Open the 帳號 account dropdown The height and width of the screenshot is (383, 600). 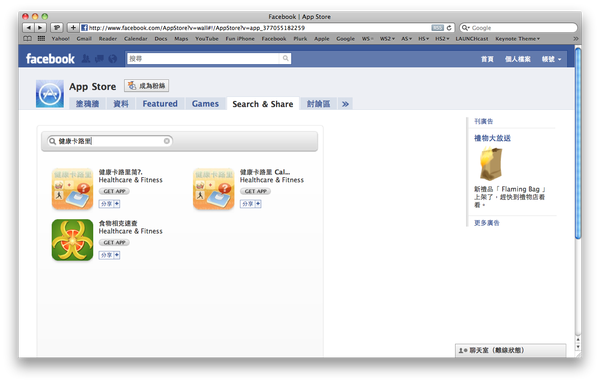point(551,59)
